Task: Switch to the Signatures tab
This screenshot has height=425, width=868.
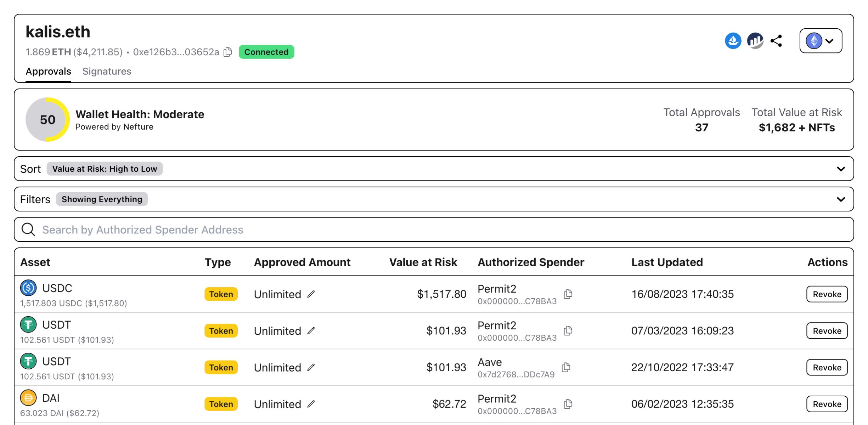Action: coord(107,71)
